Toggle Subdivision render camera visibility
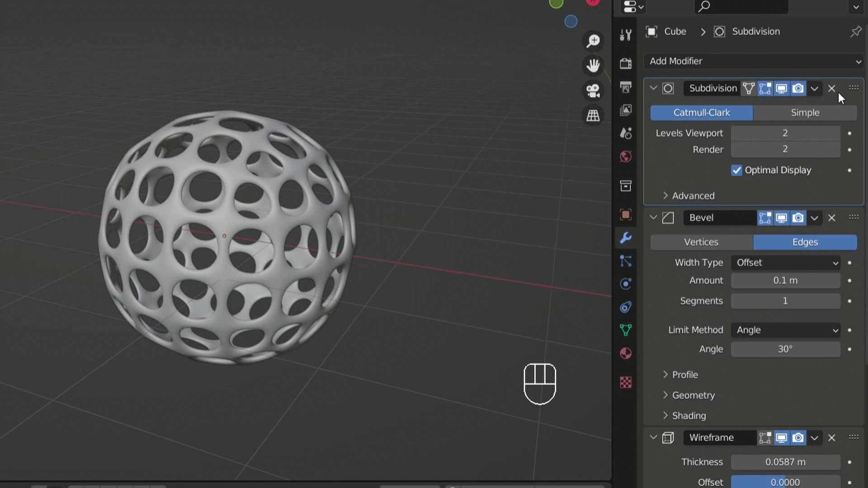 [798, 88]
